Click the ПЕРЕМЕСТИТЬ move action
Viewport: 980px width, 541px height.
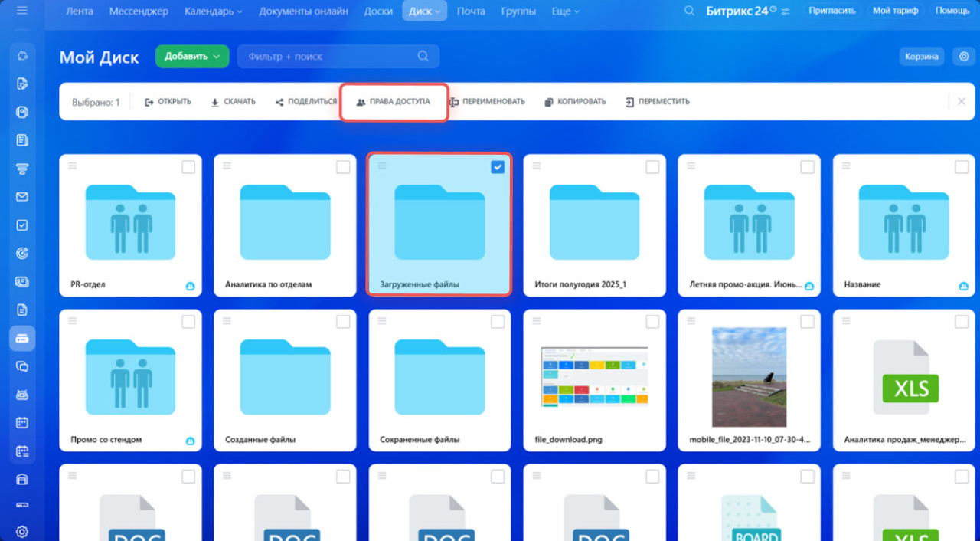click(657, 101)
